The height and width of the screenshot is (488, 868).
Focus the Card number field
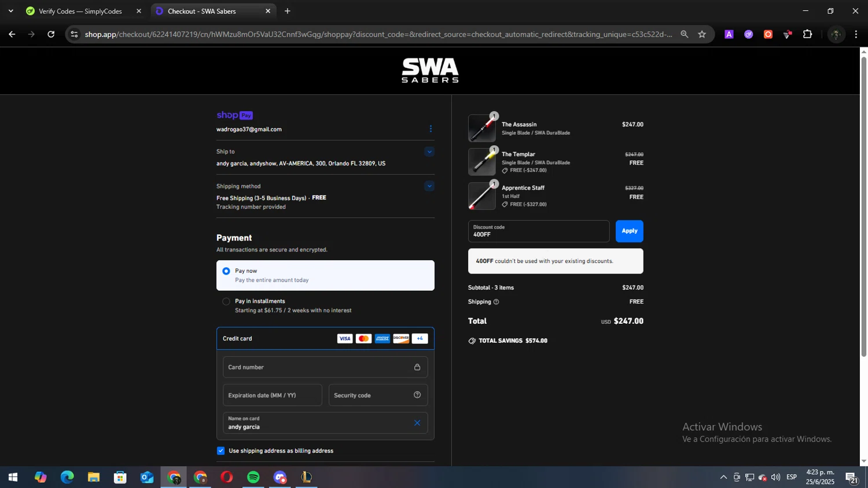[x=325, y=367]
